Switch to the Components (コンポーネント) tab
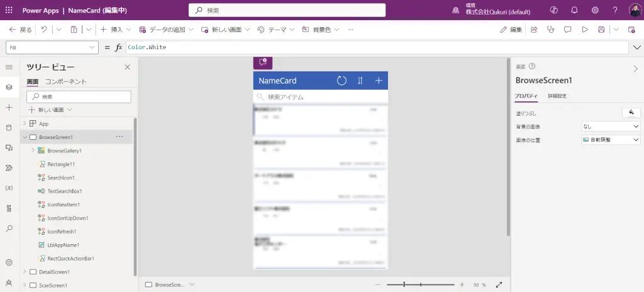This screenshot has height=292, width=644. [x=65, y=81]
